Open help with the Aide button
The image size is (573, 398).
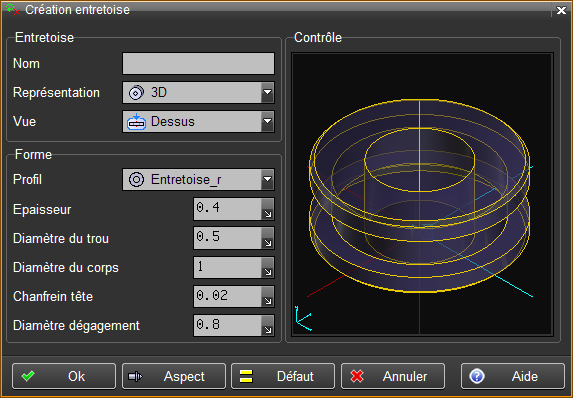(x=513, y=376)
